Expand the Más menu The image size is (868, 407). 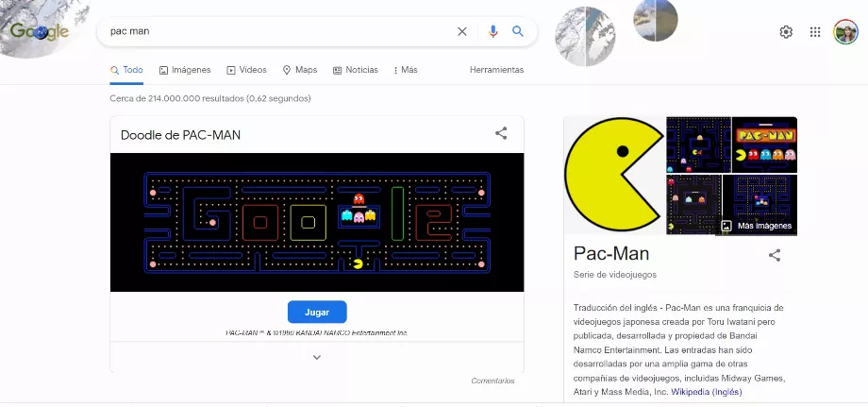click(x=405, y=70)
